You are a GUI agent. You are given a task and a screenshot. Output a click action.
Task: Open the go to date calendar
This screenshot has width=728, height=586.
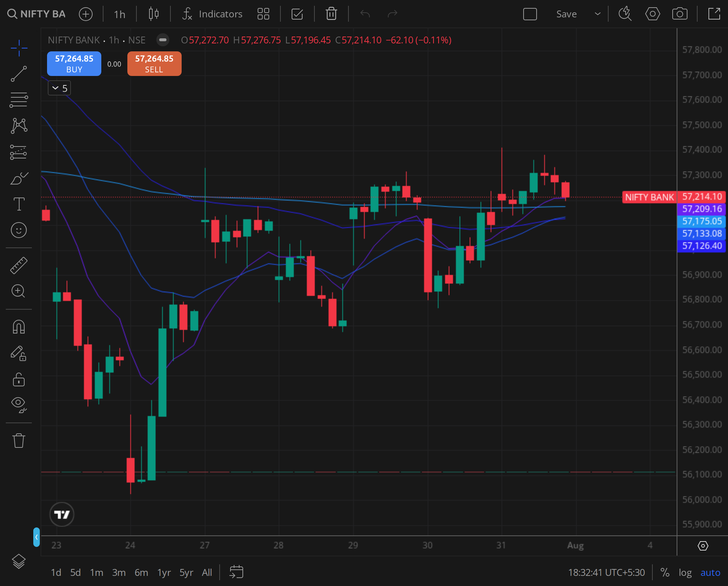(236, 572)
